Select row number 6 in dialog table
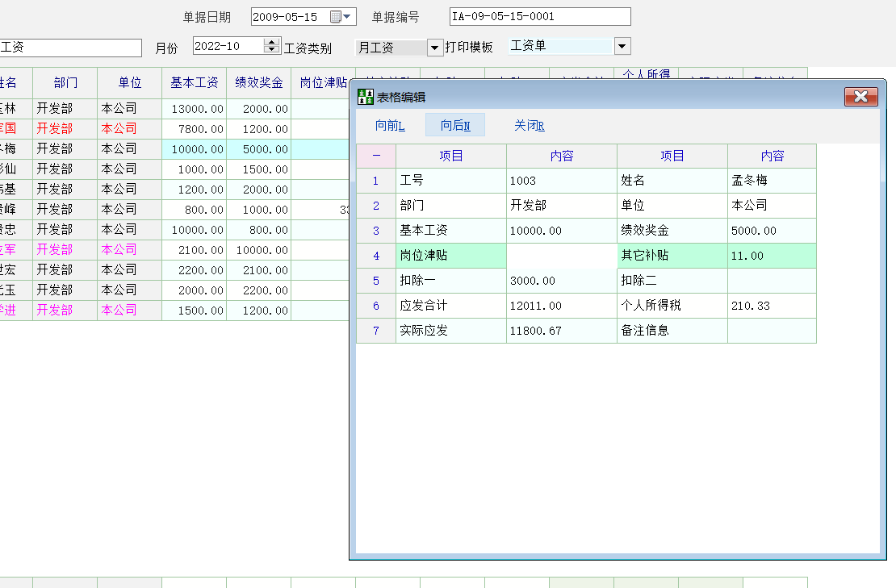 point(375,306)
